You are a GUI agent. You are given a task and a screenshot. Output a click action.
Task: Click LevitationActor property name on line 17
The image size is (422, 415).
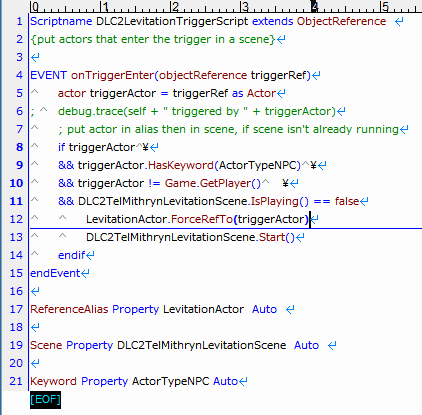point(203,309)
